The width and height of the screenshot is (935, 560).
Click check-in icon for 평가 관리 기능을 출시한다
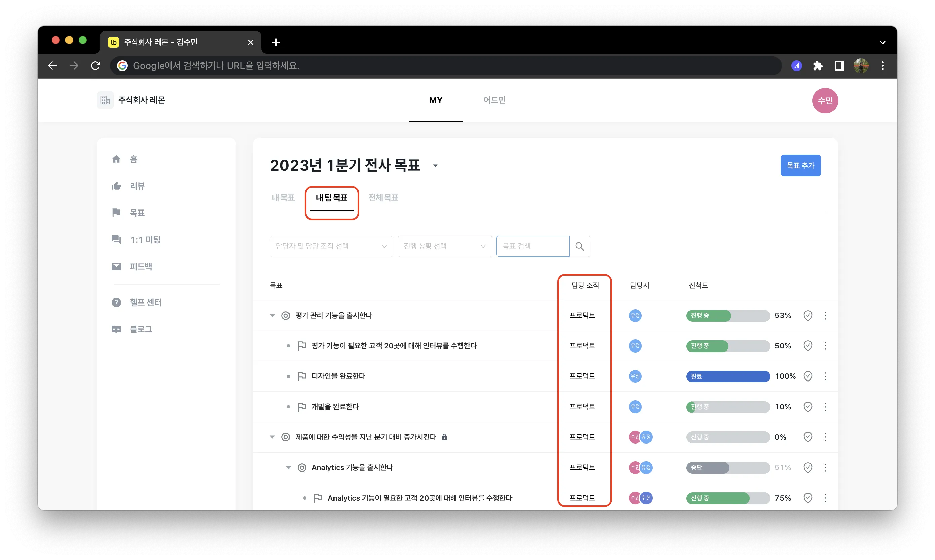(x=808, y=316)
